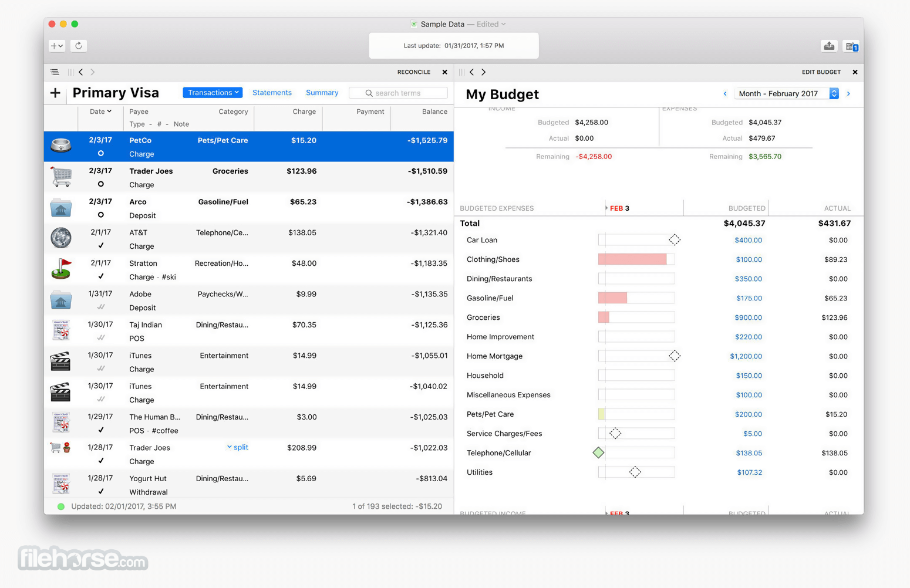The image size is (910, 588).
Task: Switch to the Statements tab
Action: click(x=272, y=93)
